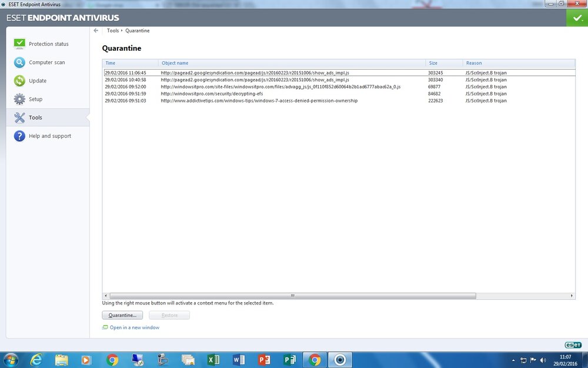Click the horizontal scrollbar thumb
This screenshot has height=368, width=588.
coord(292,296)
